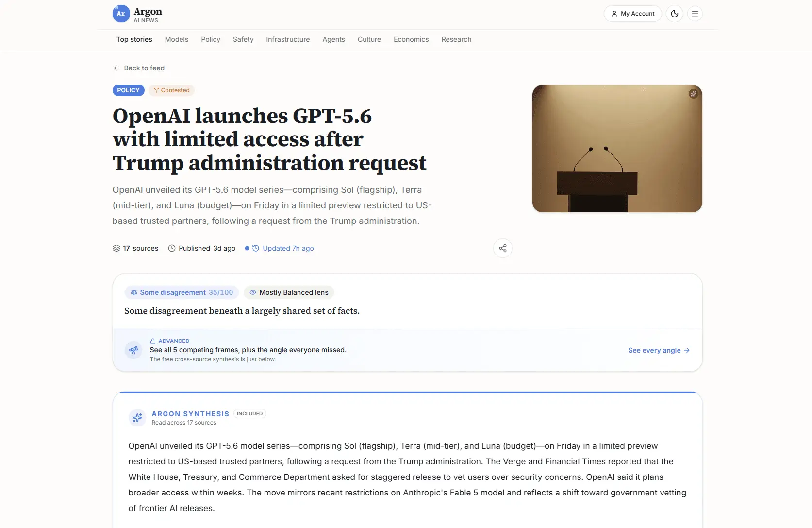Click AI-generated sparkle badge on image
The width and height of the screenshot is (812, 528).
[x=693, y=94]
